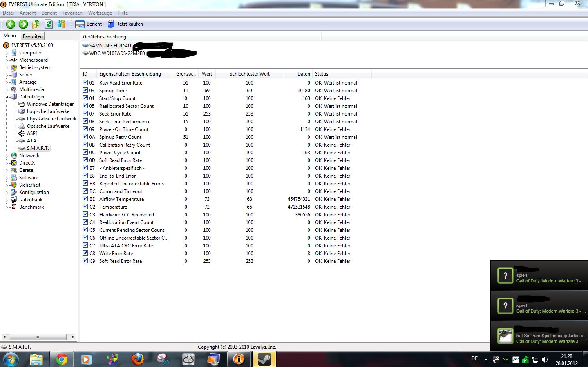Uncheck the Raw Read Error Rate checkbox
Viewport: 588px width, 367px height.
(85, 82)
